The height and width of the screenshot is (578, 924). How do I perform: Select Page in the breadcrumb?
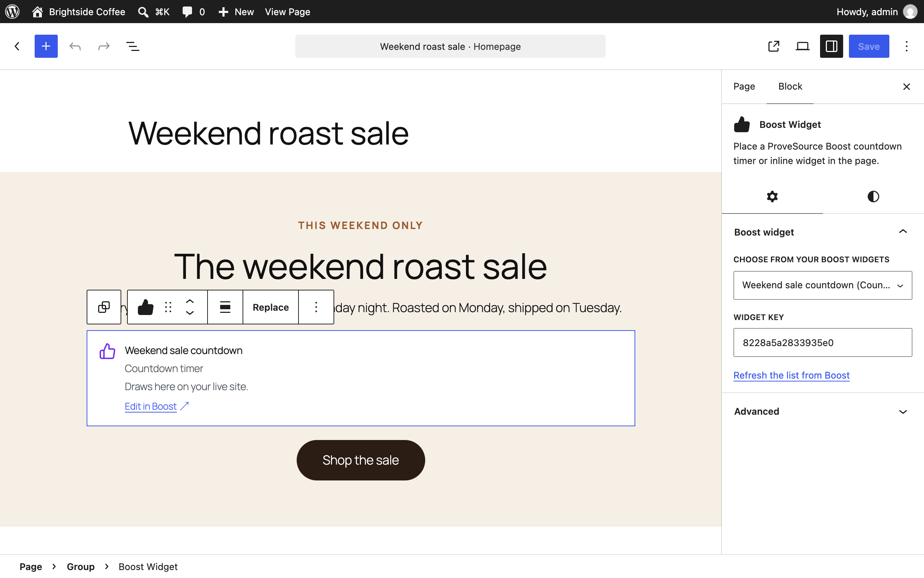tap(31, 566)
